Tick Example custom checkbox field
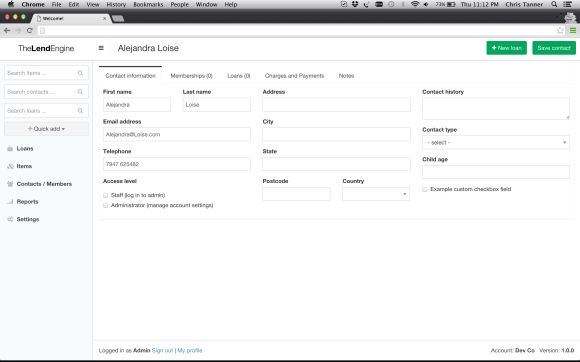Screen dimensions: 580x362 (x=425, y=189)
